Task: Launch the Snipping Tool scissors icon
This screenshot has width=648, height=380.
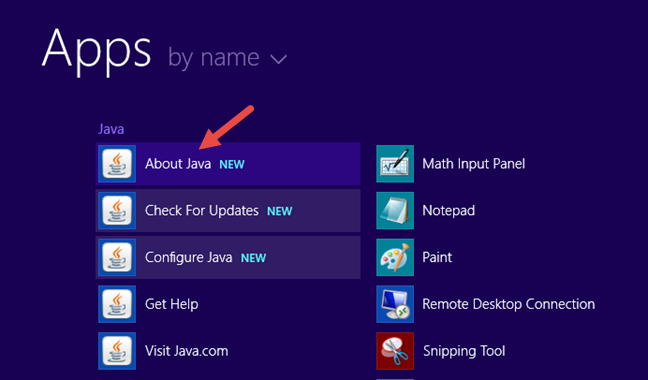Action: coord(395,351)
